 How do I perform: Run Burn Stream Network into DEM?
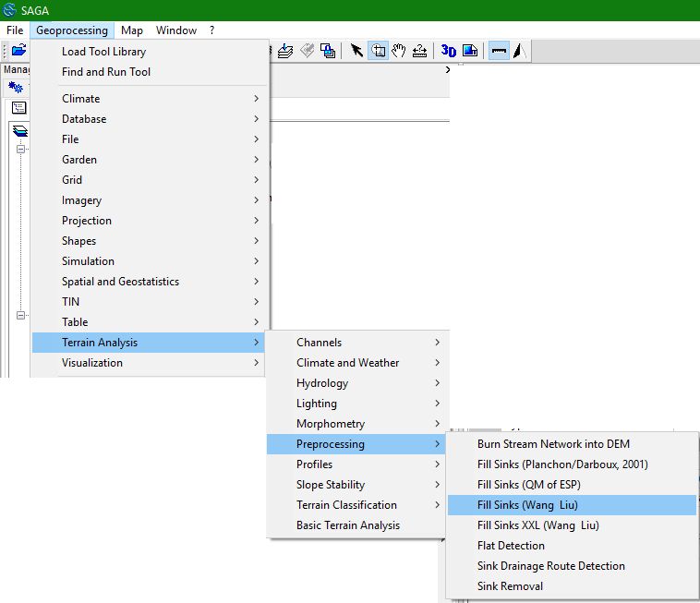[572, 444]
